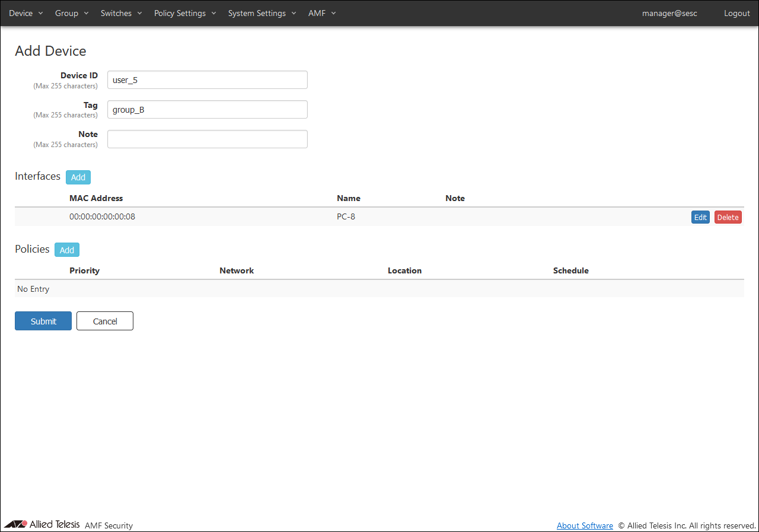
Task: Expand the Group menu
Action: pyautogui.click(x=71, y=13)
